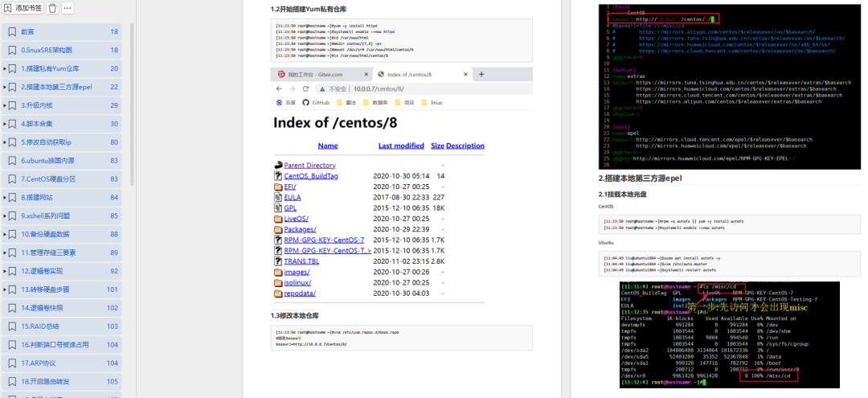The image size is (868, 398).
Task: Expand the 8.搭建网站 bookmark arrow
Action: point(5,197)
